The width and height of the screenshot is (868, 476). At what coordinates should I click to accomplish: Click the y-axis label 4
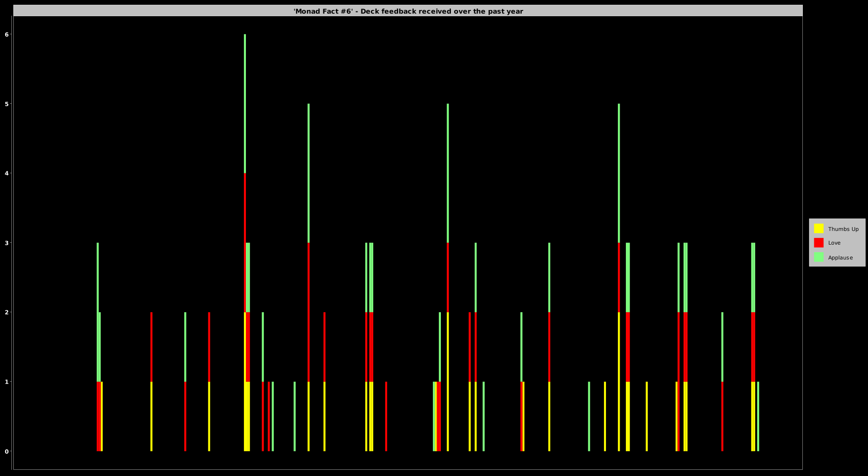tap(7, 173)
